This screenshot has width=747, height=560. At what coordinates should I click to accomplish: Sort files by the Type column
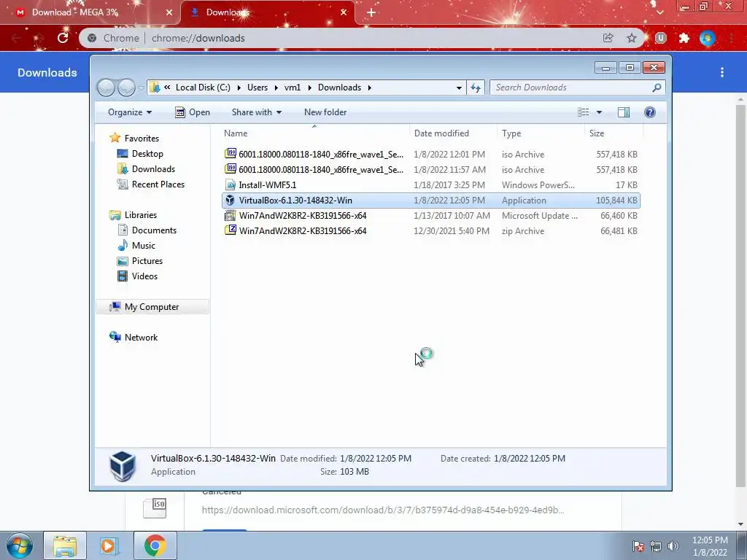click(541, 133)
